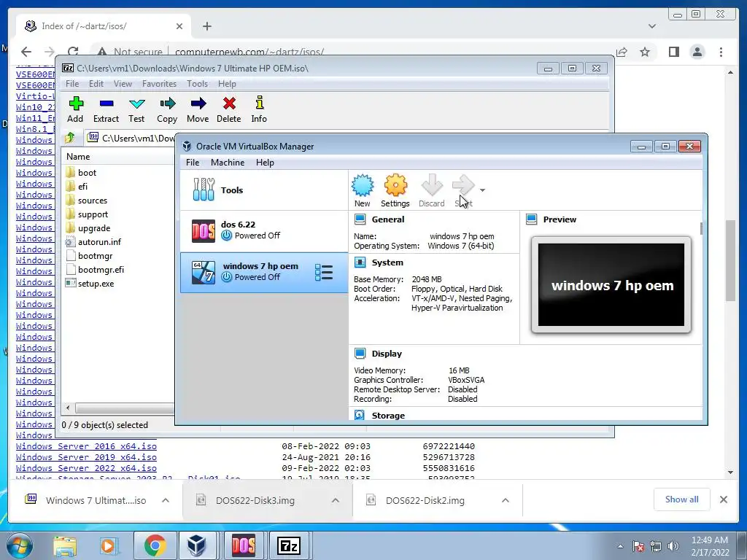
Task: Click the System section header
Action: 387,262
